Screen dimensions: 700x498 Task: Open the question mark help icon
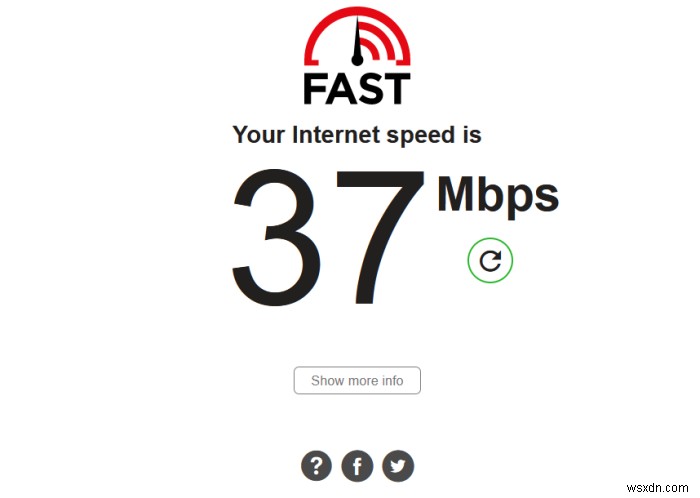317,466
